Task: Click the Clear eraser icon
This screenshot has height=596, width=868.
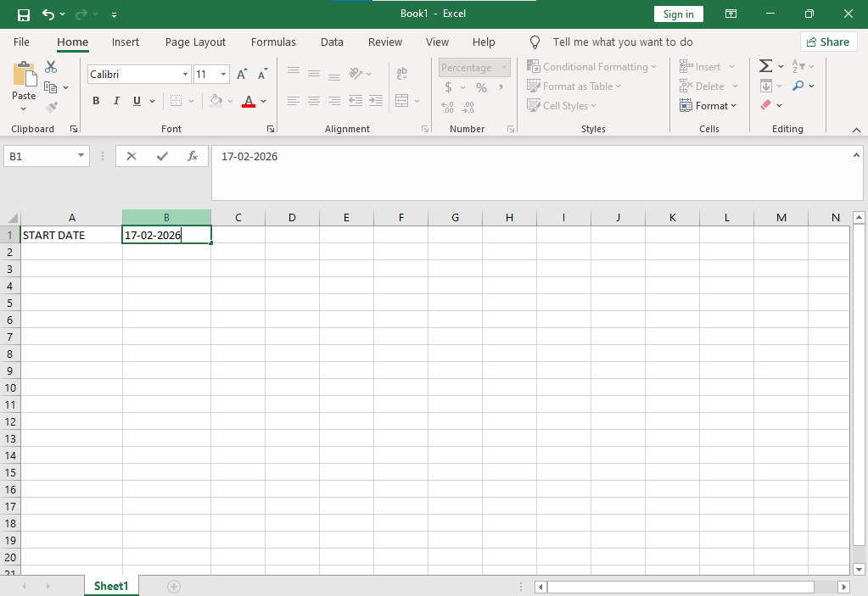Action: [766, 105]
